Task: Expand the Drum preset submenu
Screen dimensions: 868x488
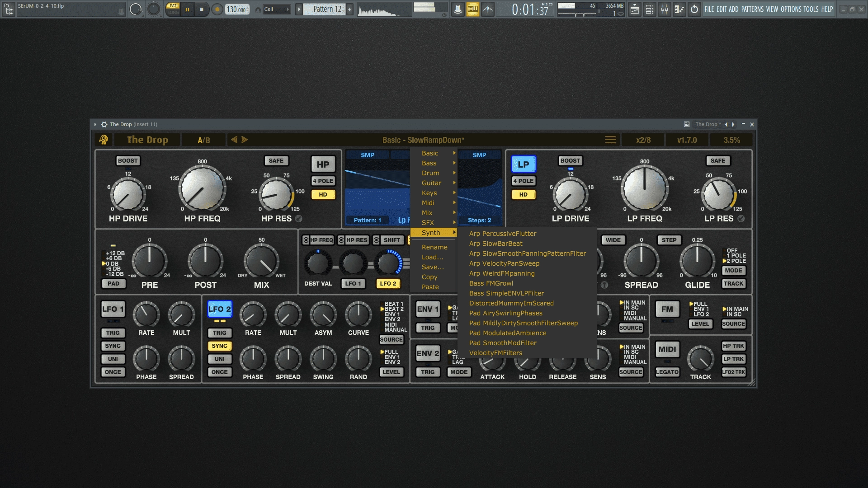Action: click(x=434, y=173)
